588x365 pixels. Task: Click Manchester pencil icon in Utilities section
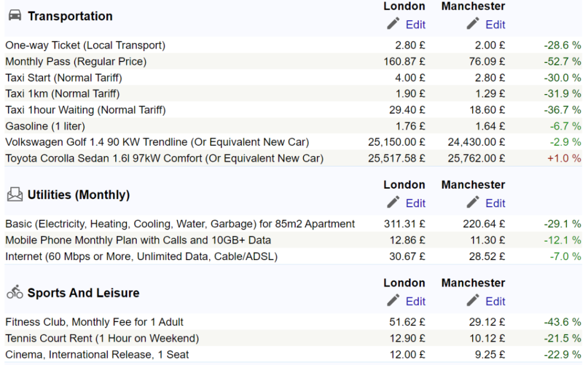pos(473,202)
